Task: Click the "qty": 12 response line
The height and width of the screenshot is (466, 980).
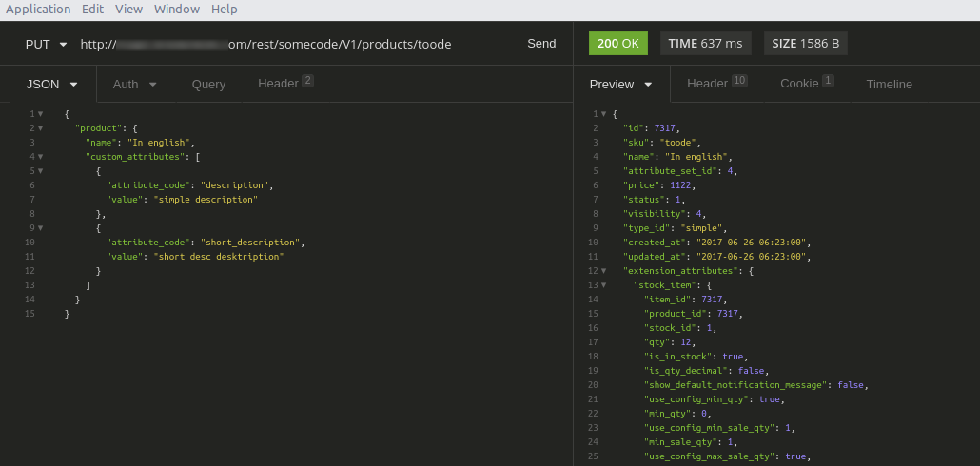Action: pos(670,342)
